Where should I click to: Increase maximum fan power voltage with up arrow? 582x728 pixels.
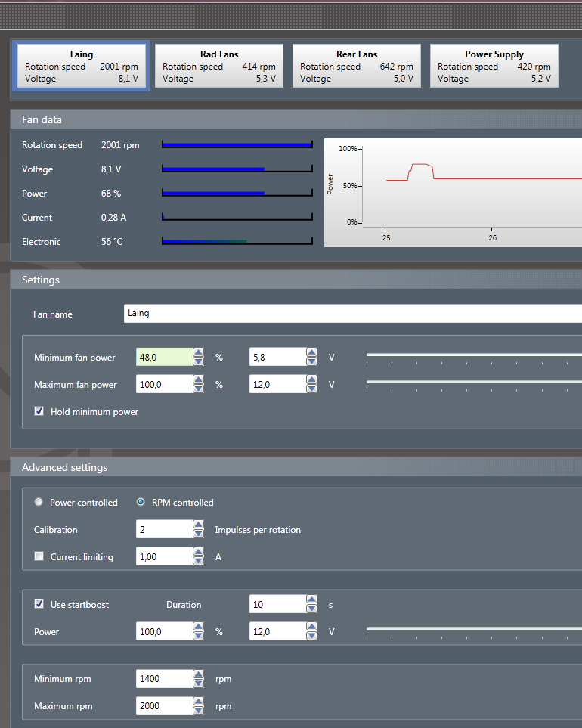click(311, 379)
